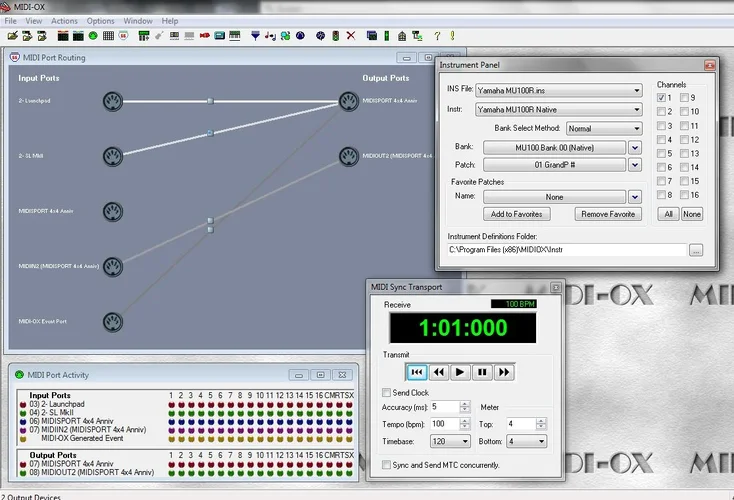The image size is (734, 500).
Task: Click Remove Favorite button
Action: [x=608, y=214]
